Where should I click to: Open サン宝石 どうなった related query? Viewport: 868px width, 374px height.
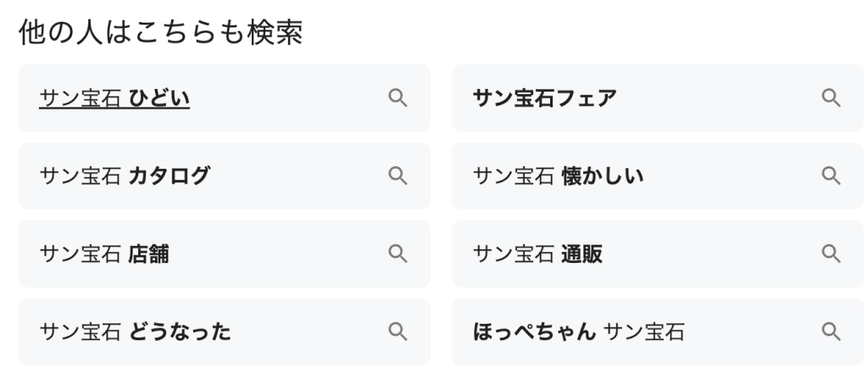point(135,332)
